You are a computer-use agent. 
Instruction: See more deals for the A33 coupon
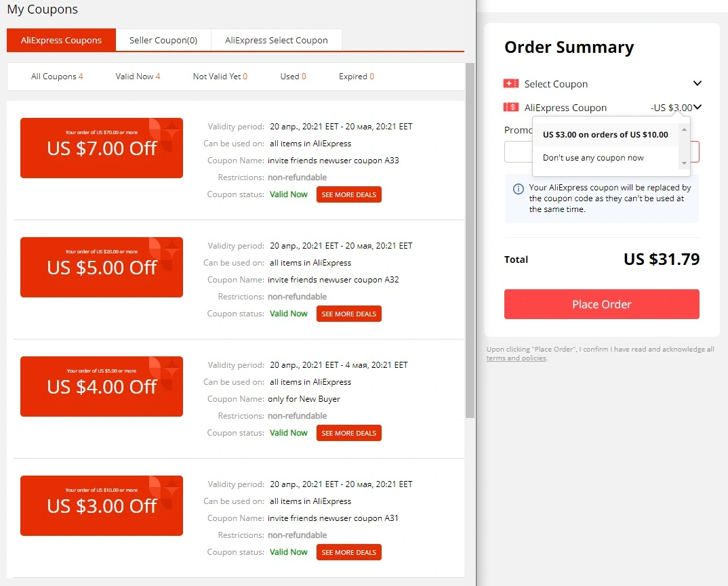click(x=348, y=194)
